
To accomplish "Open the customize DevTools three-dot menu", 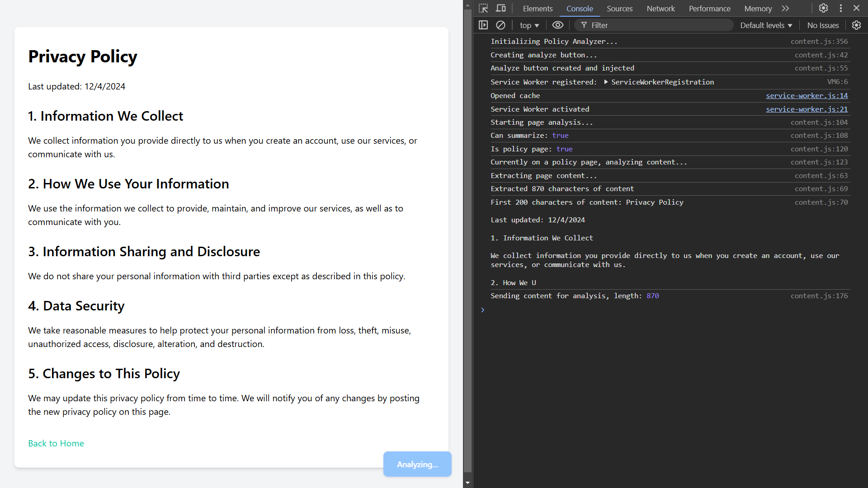I will tap(841, 8).
